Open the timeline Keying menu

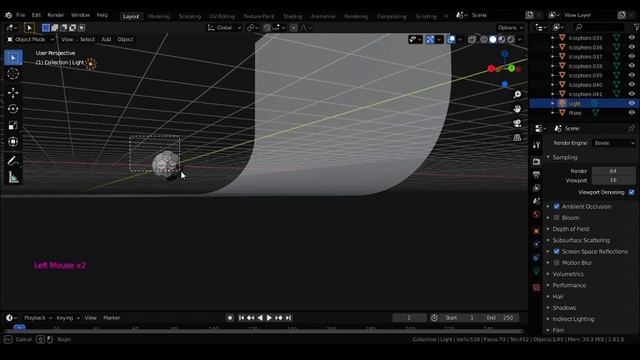pyautogui.click(x=68, y=318)
